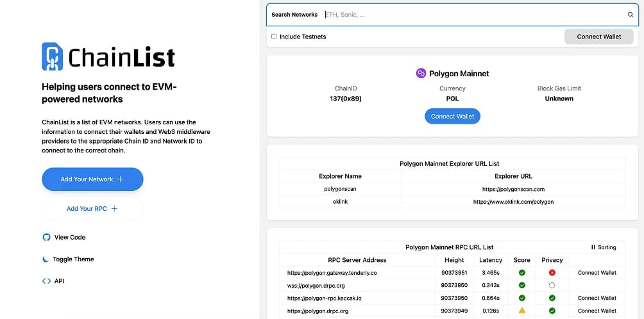
Task: Click the green score check for wss://polygon.drpc.org
Action: [x=522, y=286]
